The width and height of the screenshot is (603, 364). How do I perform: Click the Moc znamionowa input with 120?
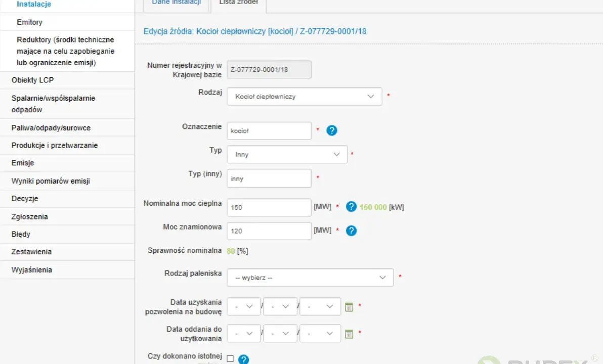coord(269,231)
